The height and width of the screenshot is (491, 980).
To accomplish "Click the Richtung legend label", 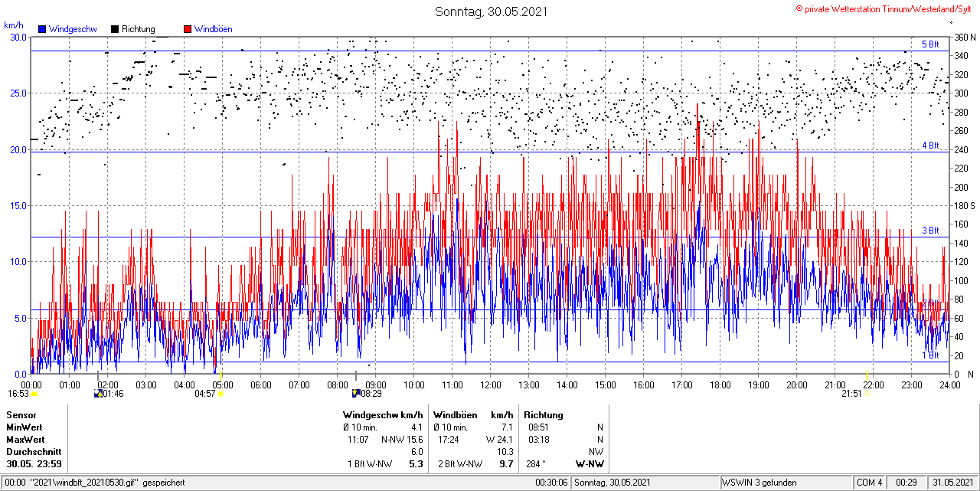I will 139,29.
